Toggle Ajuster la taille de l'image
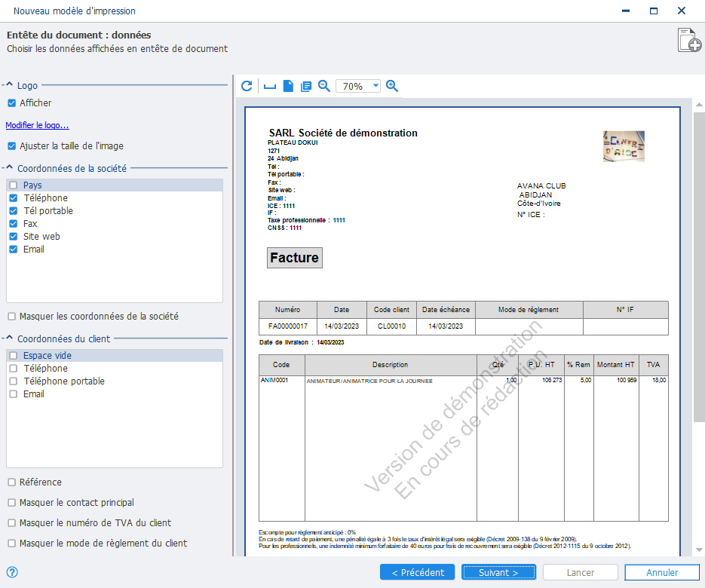The height and width of the screenshot is (588, 705). coord(12,146)
